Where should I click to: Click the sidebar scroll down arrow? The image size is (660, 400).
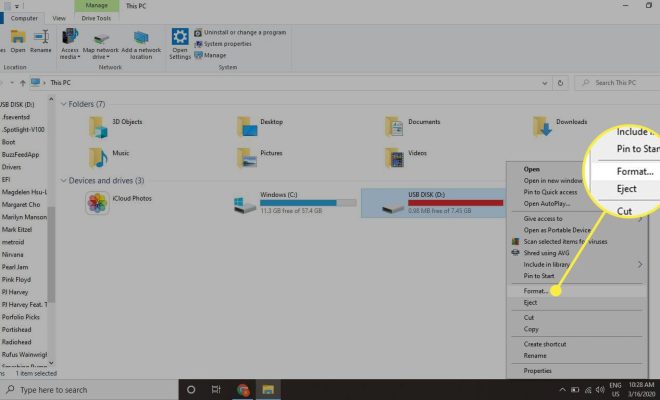pyautogui.click(x=51, y=363)
